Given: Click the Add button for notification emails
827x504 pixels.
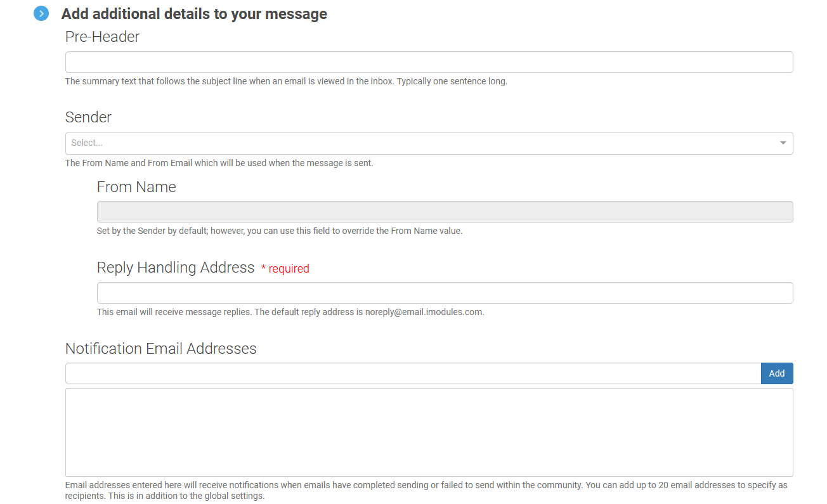Looking at the screenshot, I should click(776, 373).
